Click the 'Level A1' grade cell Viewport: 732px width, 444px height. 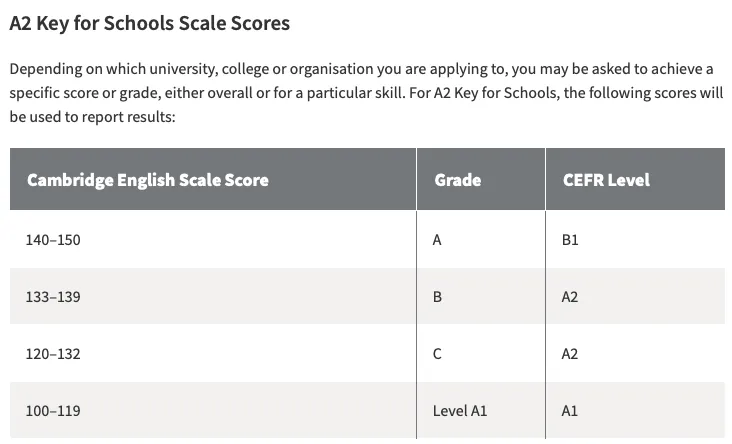(460, 410)
